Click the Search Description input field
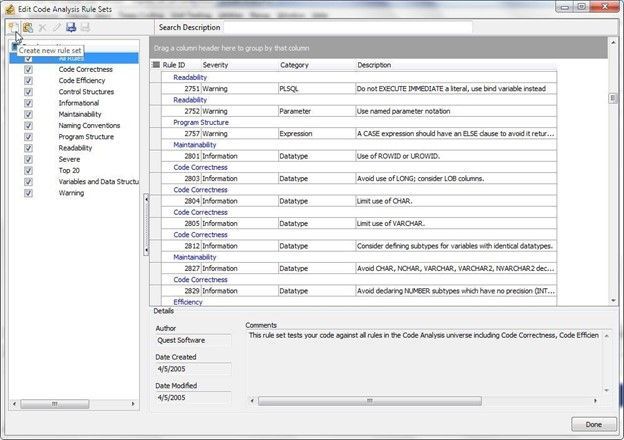624x440 pixels. coord(348,27)
